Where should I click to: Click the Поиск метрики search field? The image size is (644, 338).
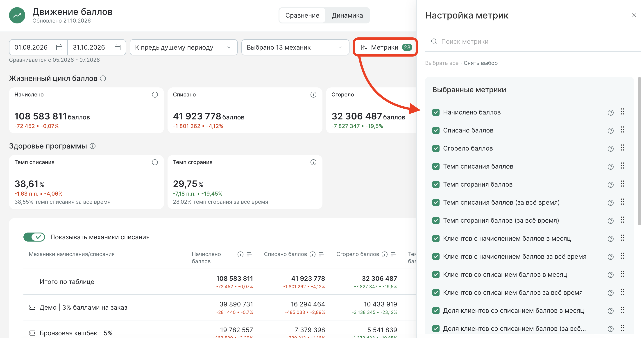(x=533, y=41)
